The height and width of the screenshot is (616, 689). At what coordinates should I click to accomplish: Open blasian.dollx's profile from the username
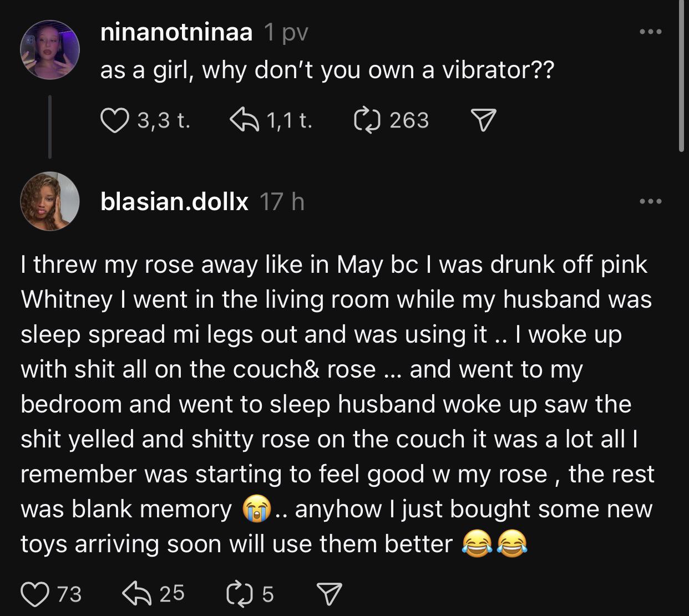pyautogui.click(x=174, y=201)
